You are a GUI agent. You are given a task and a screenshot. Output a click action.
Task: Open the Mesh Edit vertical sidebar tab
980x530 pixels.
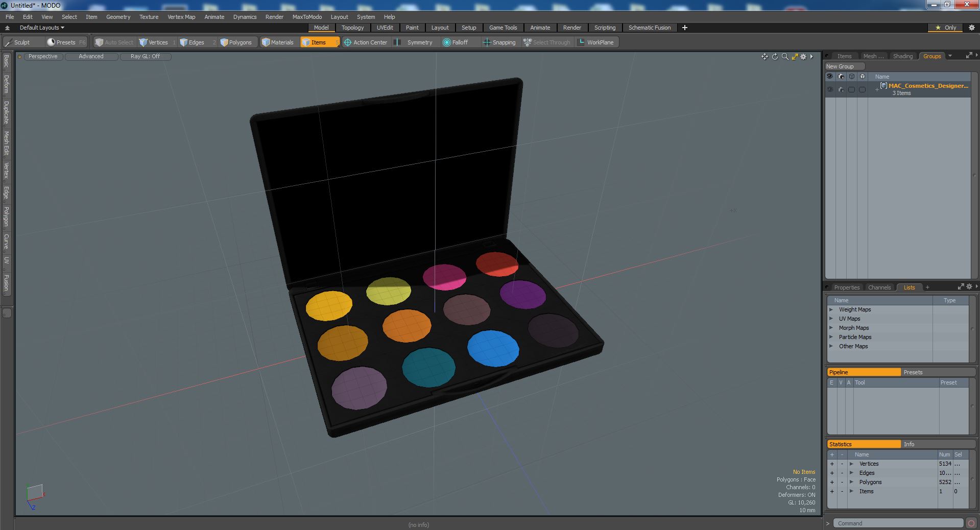6,143
